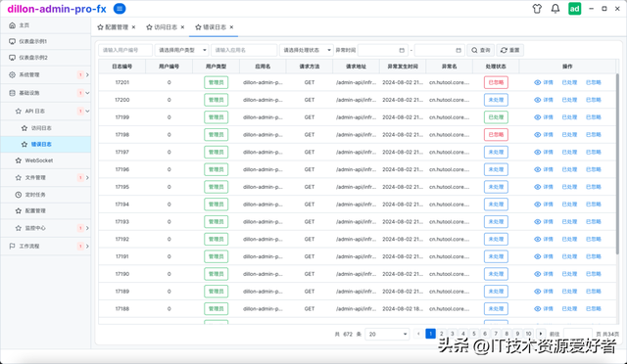
Task: Open the end date calendar icon
Action: [458, 50]
